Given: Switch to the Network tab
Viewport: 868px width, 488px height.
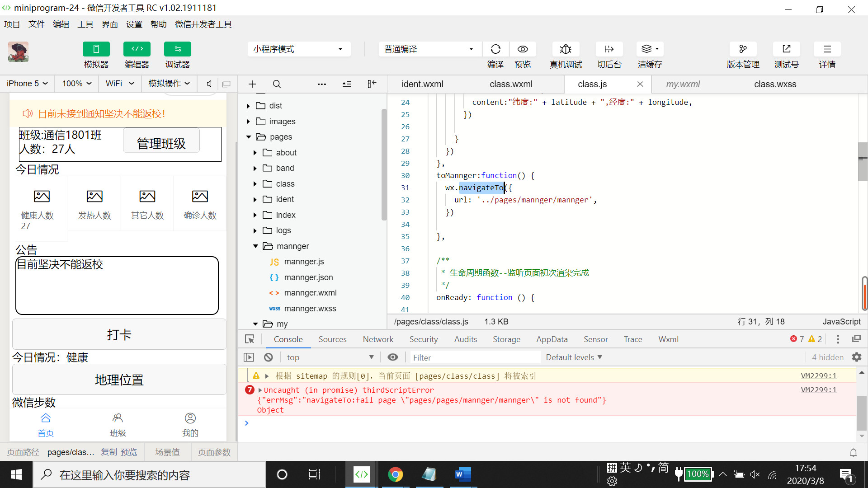Looking at the screenshot, I should (x=378, y=339).
